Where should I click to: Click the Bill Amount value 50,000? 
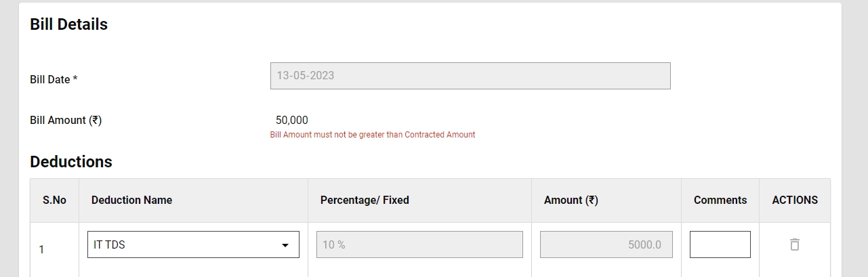click(292, 120)
